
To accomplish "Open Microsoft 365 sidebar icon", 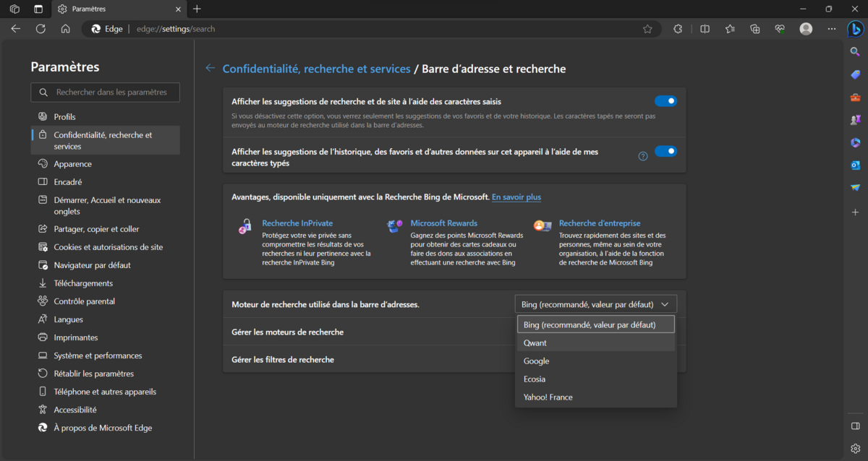I will (855, 142).
